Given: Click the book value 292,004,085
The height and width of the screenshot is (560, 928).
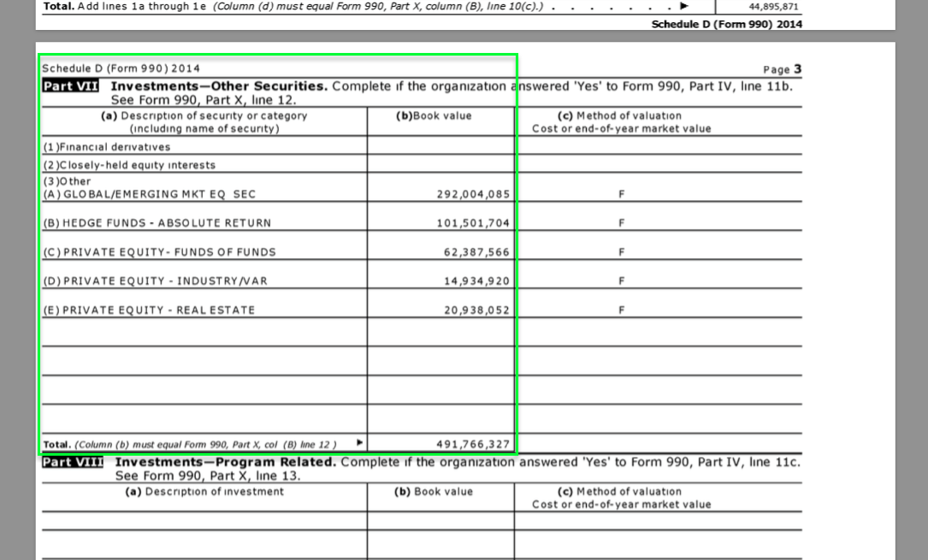Looking at the screenshot, I should tap(473, 194).
